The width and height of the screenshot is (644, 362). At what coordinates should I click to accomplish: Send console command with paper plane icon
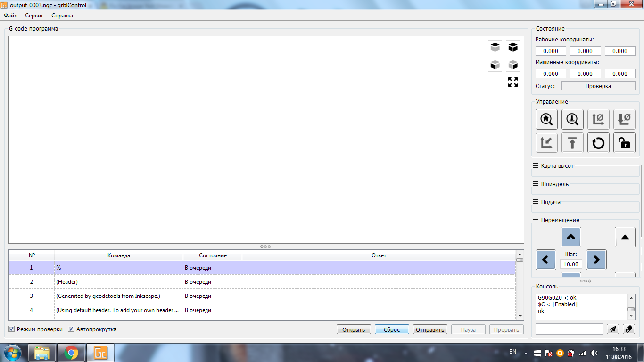612,329
